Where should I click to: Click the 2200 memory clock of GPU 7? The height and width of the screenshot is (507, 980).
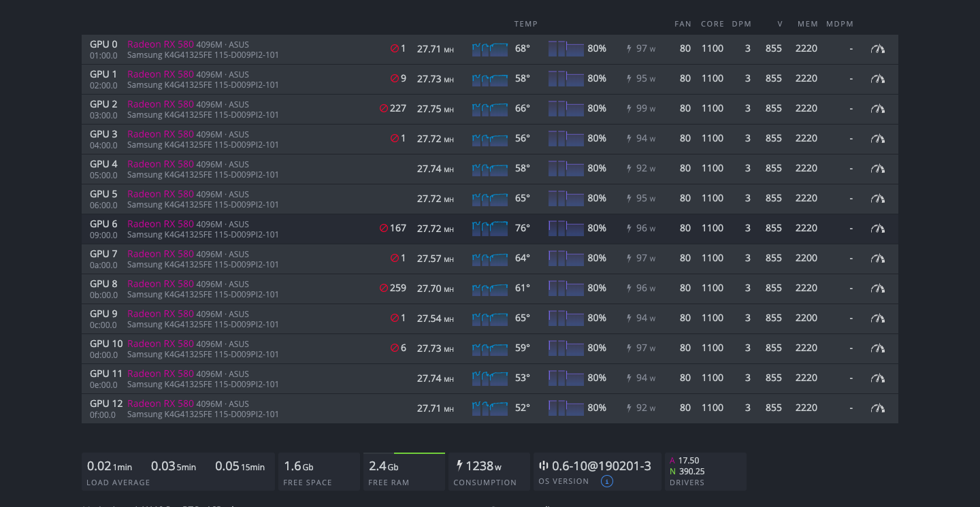pos(806,258)
